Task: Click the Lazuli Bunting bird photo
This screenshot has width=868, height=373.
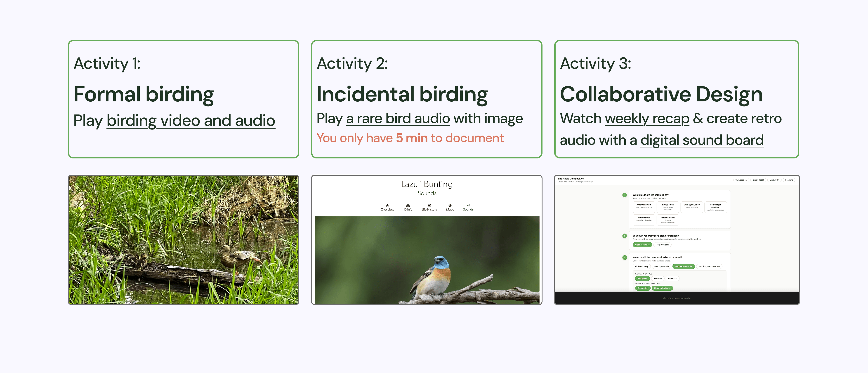Action: coord(427,260)
